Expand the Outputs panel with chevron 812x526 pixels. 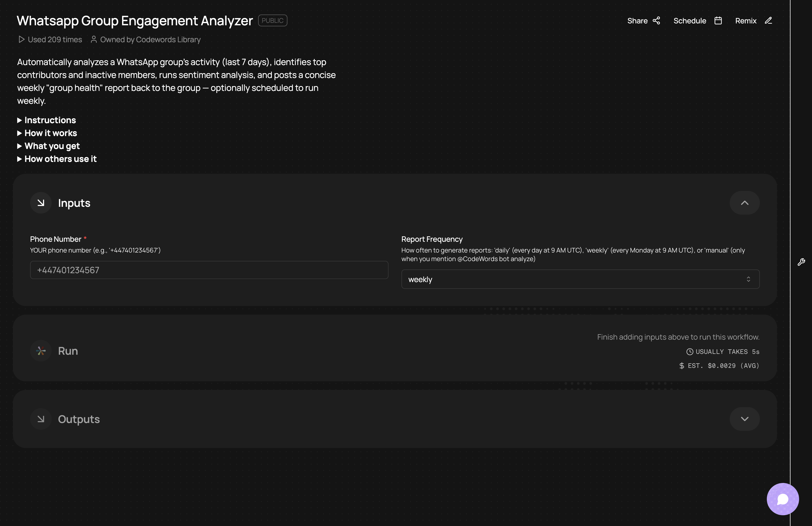point(745,419)
